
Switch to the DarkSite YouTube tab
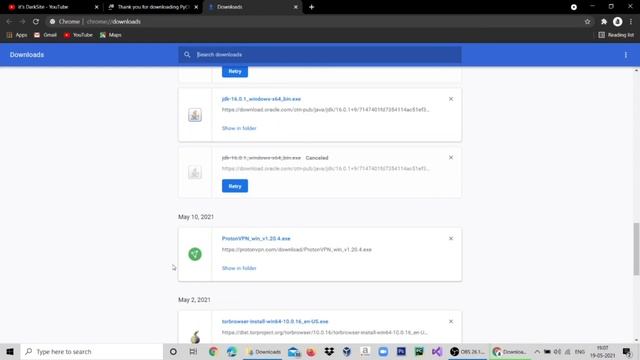(51, 7)
